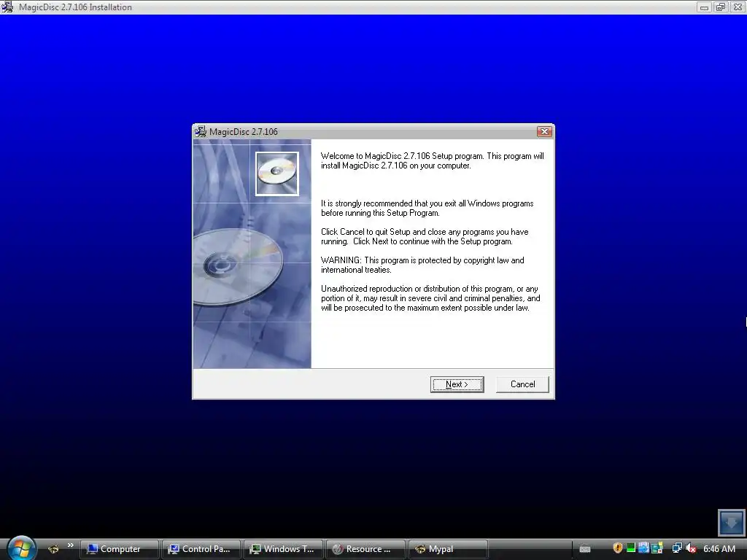
Task: Switch to the Control Panel taskbar window
Action: pyautogui.click(x=201, y=549)
